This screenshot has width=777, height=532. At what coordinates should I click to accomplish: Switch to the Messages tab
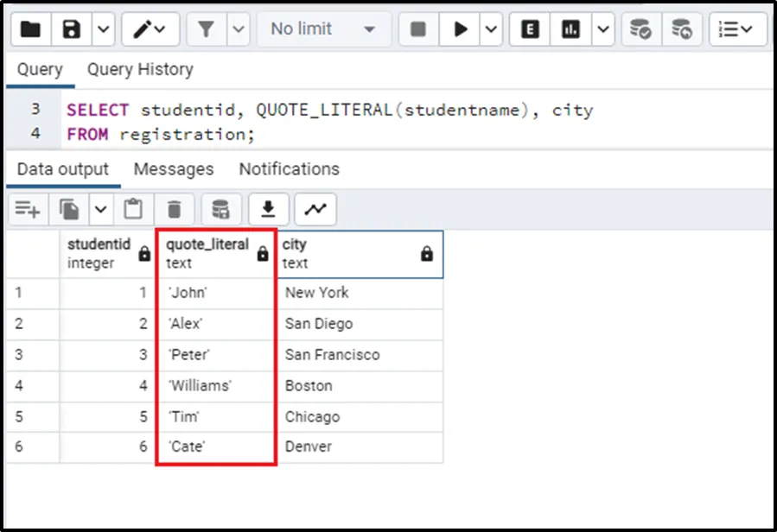(174, 169)
